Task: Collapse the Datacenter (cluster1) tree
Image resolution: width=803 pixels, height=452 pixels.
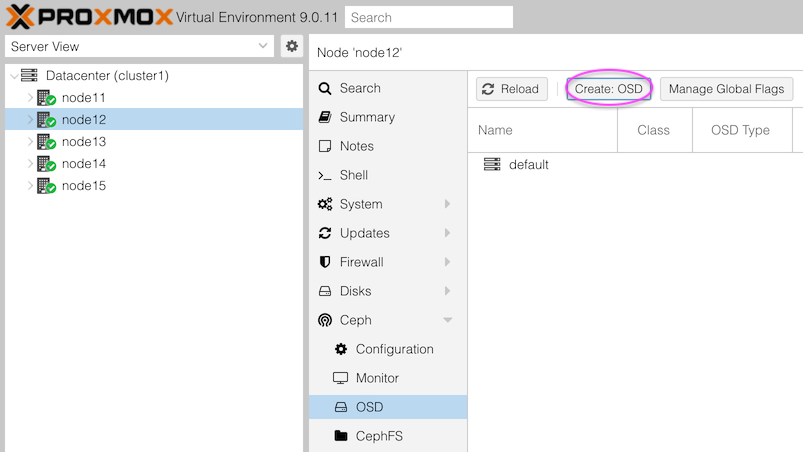Action: tap(13, 76)
